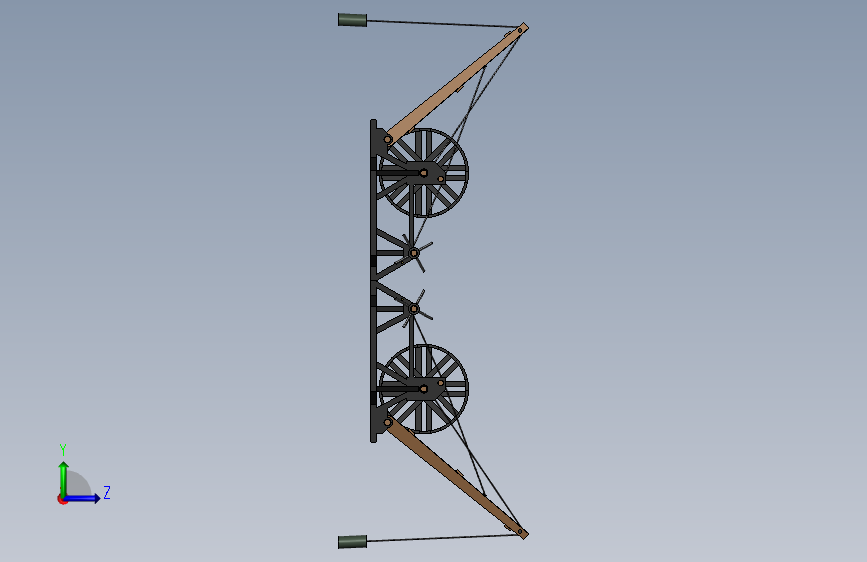Select the lower wheel center axle pin

424,389
